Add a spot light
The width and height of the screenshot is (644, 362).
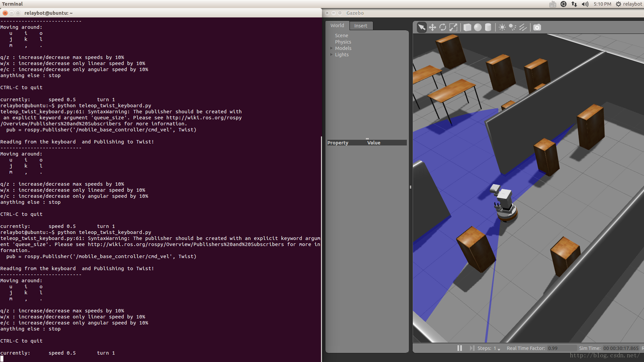click(x=513, y=27)
